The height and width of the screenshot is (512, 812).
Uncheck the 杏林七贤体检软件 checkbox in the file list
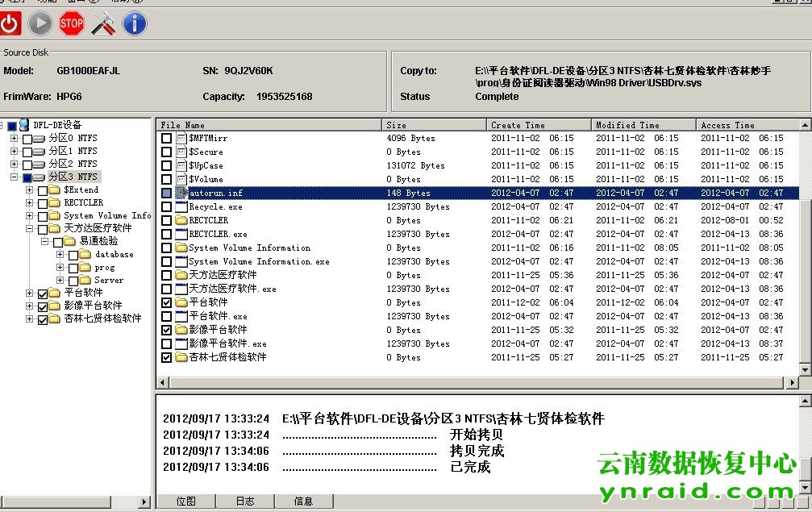[x=167, y=357]
